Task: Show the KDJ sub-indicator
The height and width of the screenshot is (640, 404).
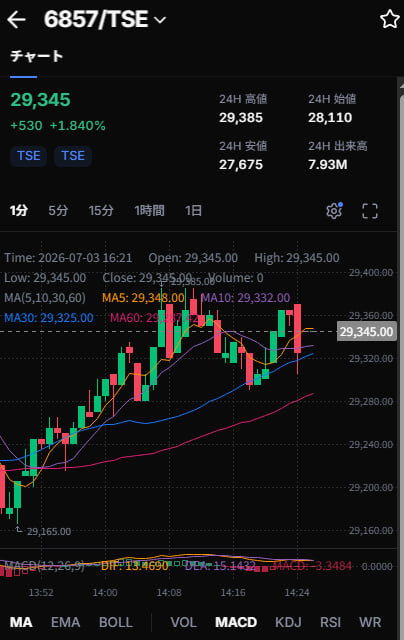Action: click(x=288, y=622)
